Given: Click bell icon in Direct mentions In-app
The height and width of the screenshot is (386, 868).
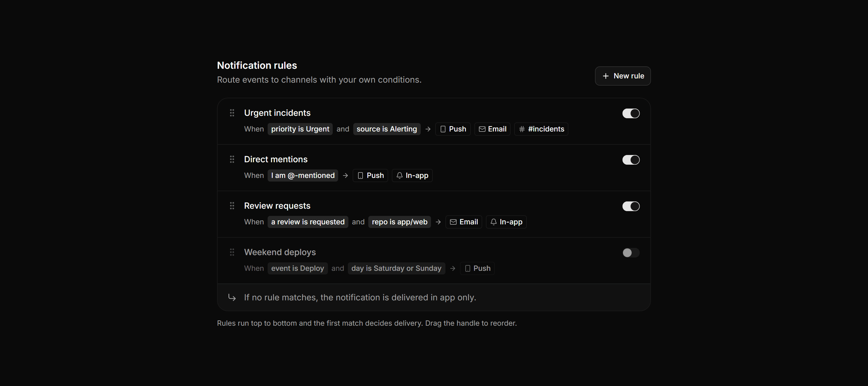Looking at the screenshot, I should (399, 176).
